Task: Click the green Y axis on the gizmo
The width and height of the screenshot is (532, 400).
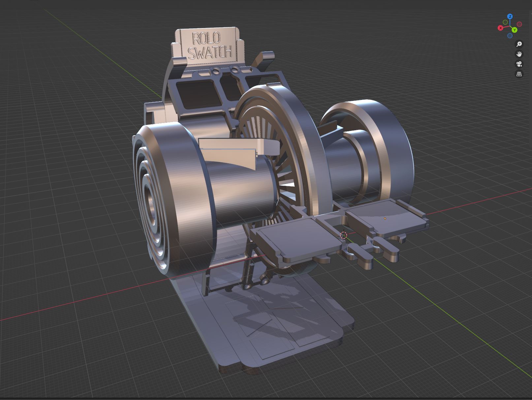Action: click(515, 30)
